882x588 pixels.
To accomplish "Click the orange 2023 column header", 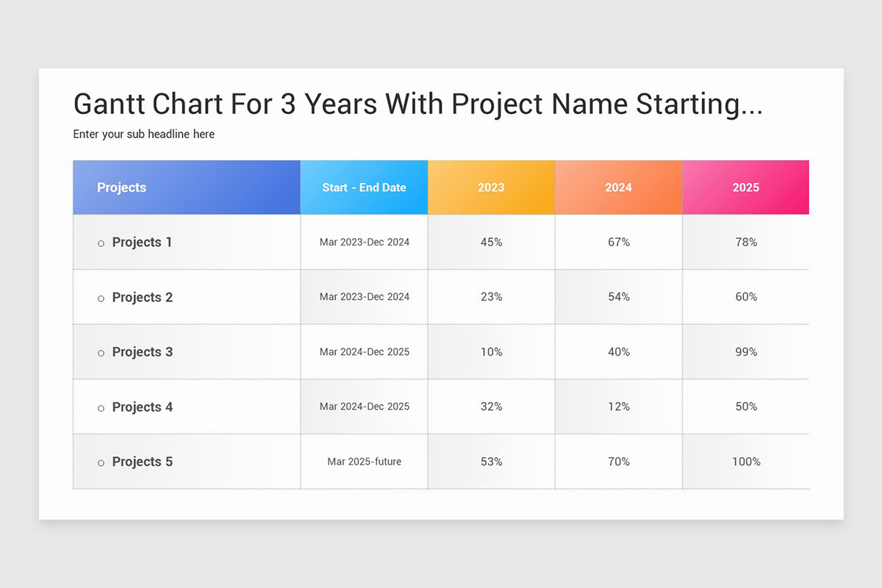I will [491, 187].
